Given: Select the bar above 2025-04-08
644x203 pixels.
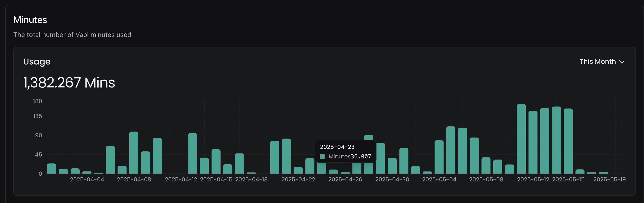Looking at the screenshot, I should point(134,152).
